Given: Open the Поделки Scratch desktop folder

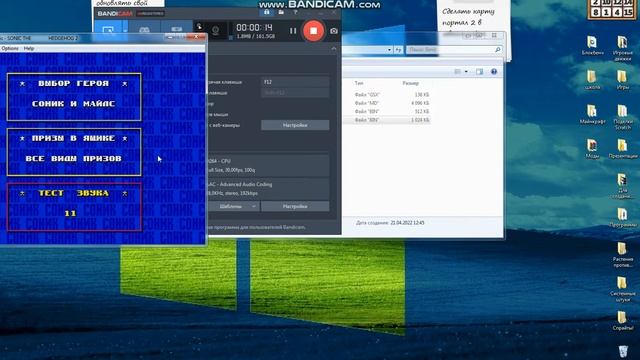Looking at the screenshot, I should point(622,117).
